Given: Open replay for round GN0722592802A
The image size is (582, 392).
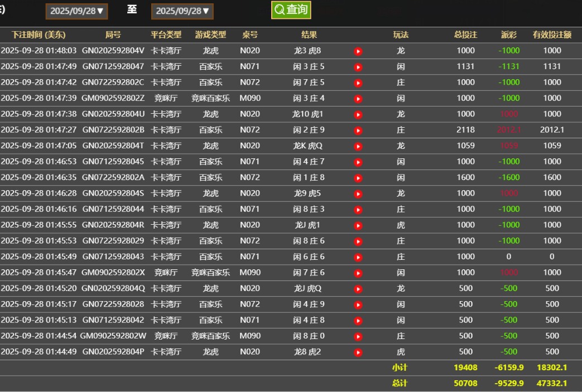Looking at the screenshot, I should pyautogui.click(x=358, y=177).
